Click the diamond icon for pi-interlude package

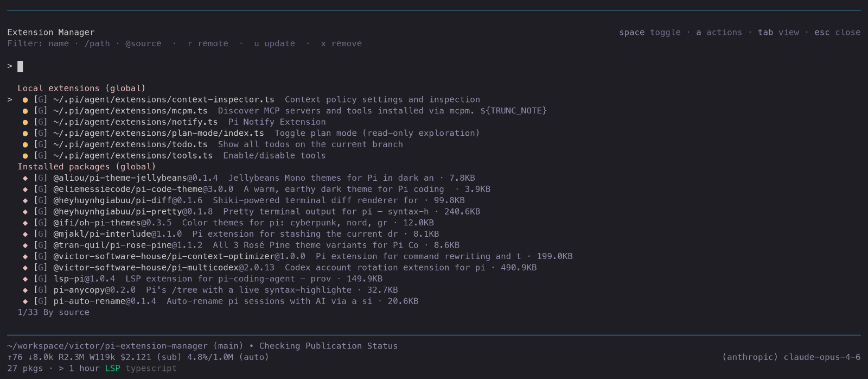coord(25,234)
